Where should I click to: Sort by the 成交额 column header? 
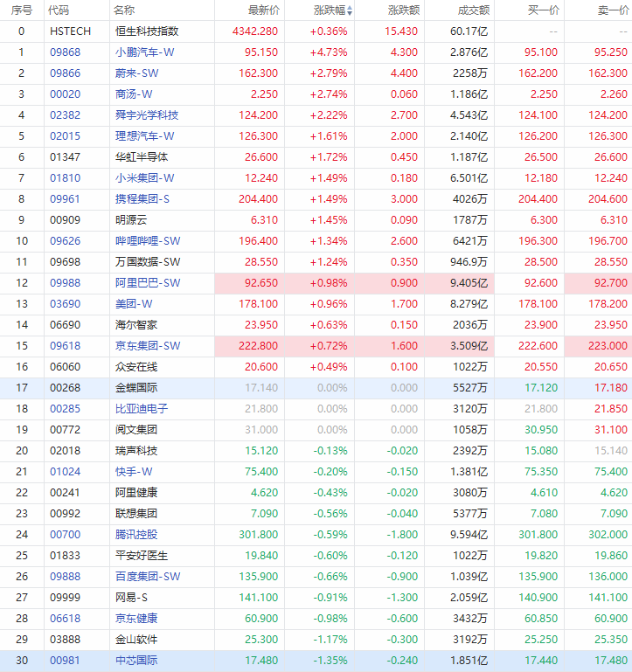click(474, 10)
